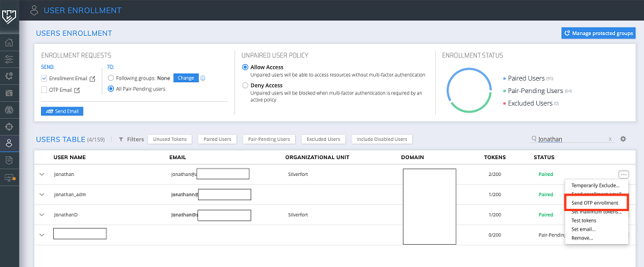
Task: Open the home icon in sidebar
Action: (x=9, y=42)
